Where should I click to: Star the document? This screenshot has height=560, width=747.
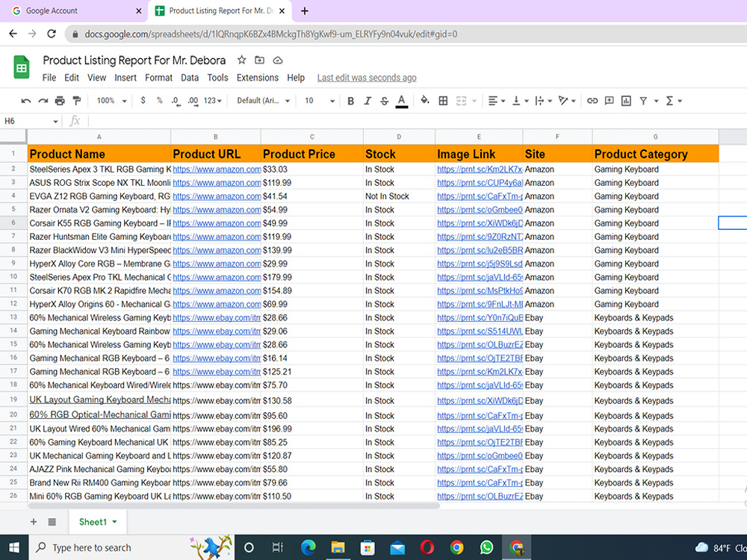(x=241, y=60)
